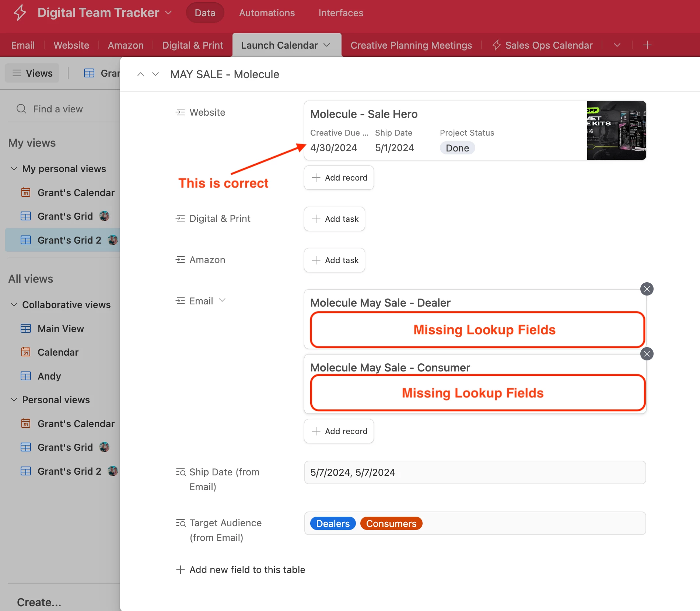The height and width of the screenshot is (611, 700).
Task: Click the Done project status pill
Action: pos(457,148)
